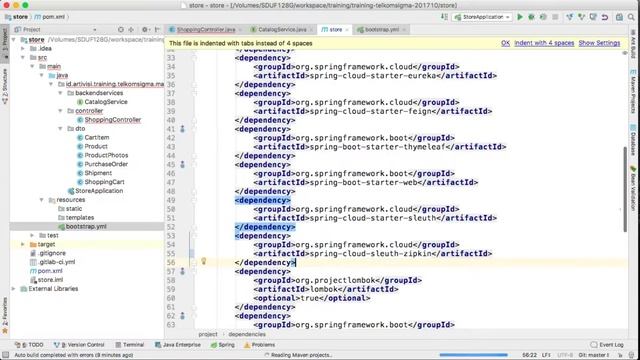Click gutter bean icon at line 45

click(x=182, y=164)
